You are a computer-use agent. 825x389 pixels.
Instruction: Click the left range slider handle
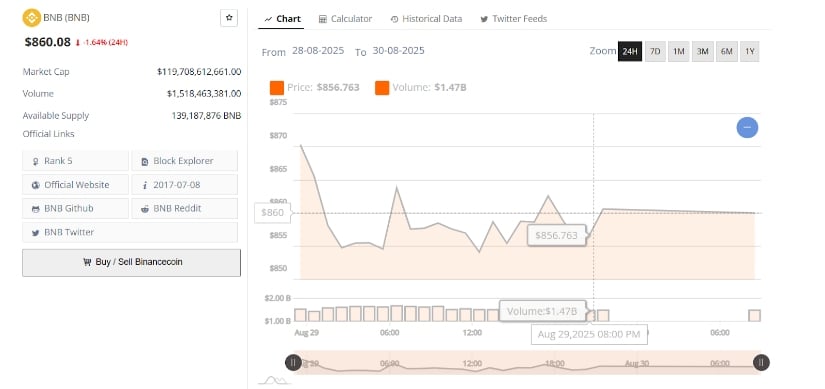tap(293, 362)
